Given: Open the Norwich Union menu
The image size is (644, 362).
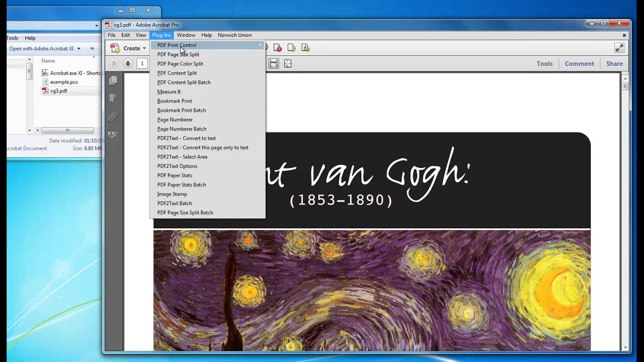Looking at the screenshot, I should [234, 35].
